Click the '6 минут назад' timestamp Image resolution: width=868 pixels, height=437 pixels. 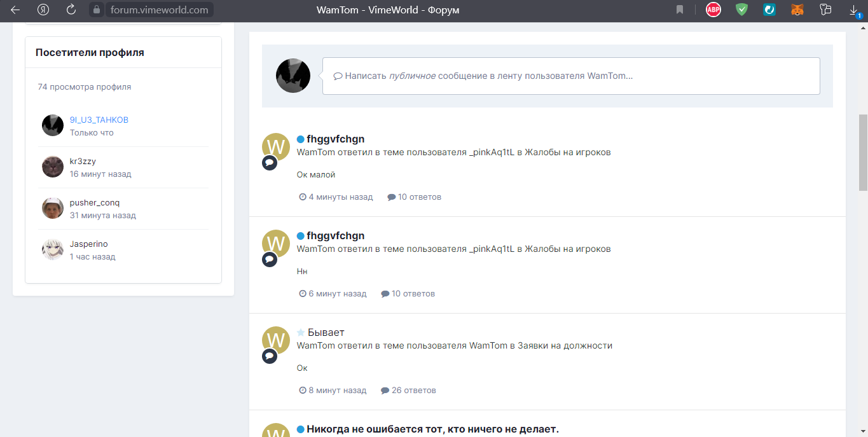[338, 293]
